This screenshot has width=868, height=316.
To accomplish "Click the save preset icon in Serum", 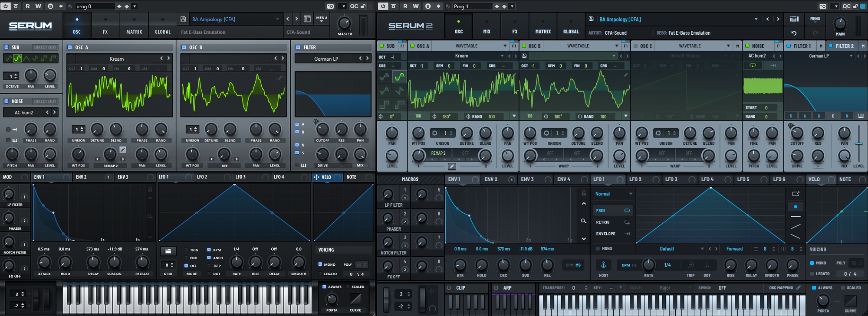I will 183,19.
